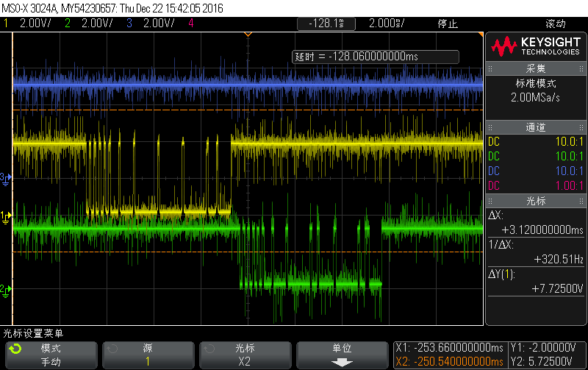Open the 采集 acquisition panel header

(536, 68)
